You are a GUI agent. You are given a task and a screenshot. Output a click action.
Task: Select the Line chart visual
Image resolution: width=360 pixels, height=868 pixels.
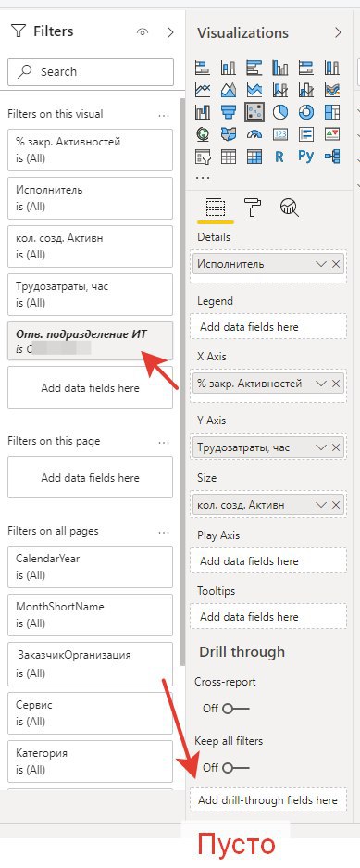click(203, 90)
